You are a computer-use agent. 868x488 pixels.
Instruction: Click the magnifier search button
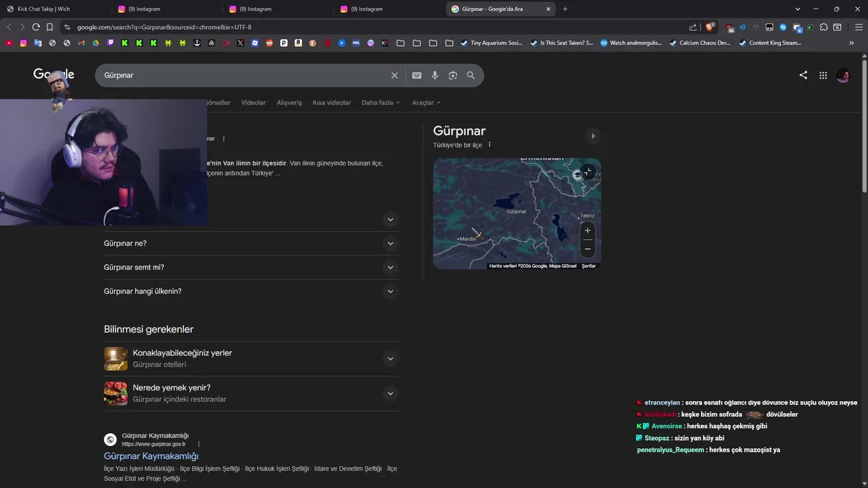pyautogui.click(x=471, y=75)
